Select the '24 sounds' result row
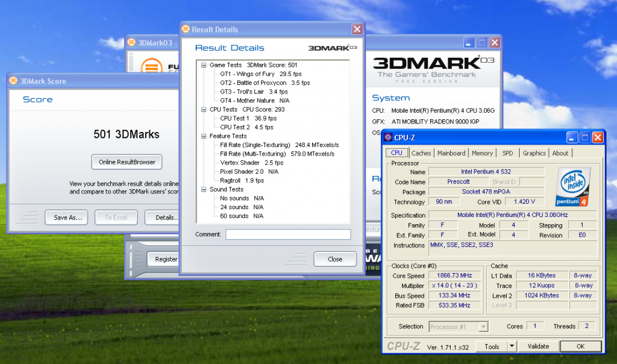This screenshot has width=617, height=364. pos(242,207)
